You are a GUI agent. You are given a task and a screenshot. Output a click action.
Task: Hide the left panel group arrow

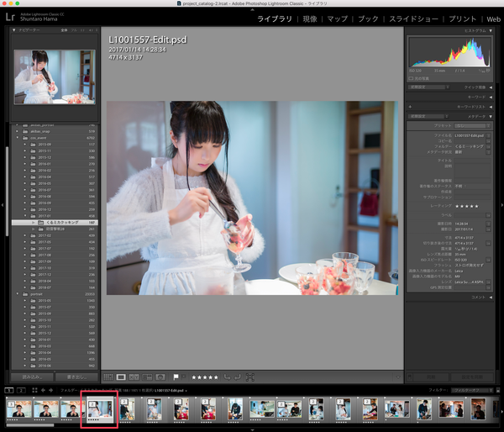3,204
